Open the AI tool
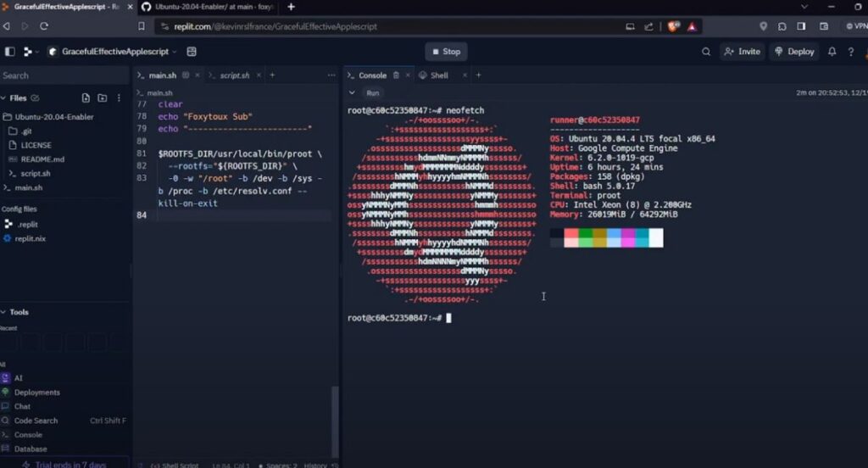 tap(19, 378)
